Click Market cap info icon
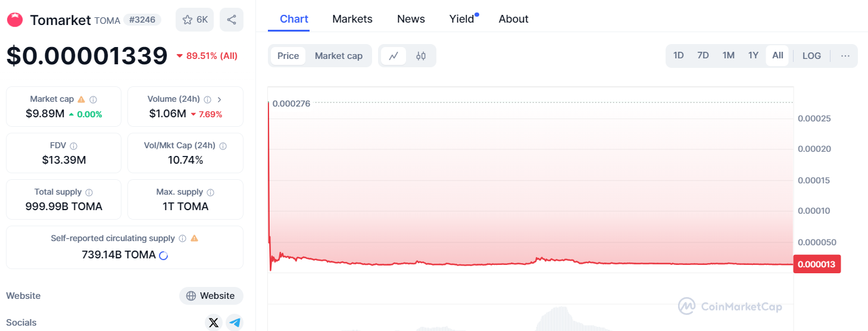Viewport: 868px width, 331px height. coord(93,99)
